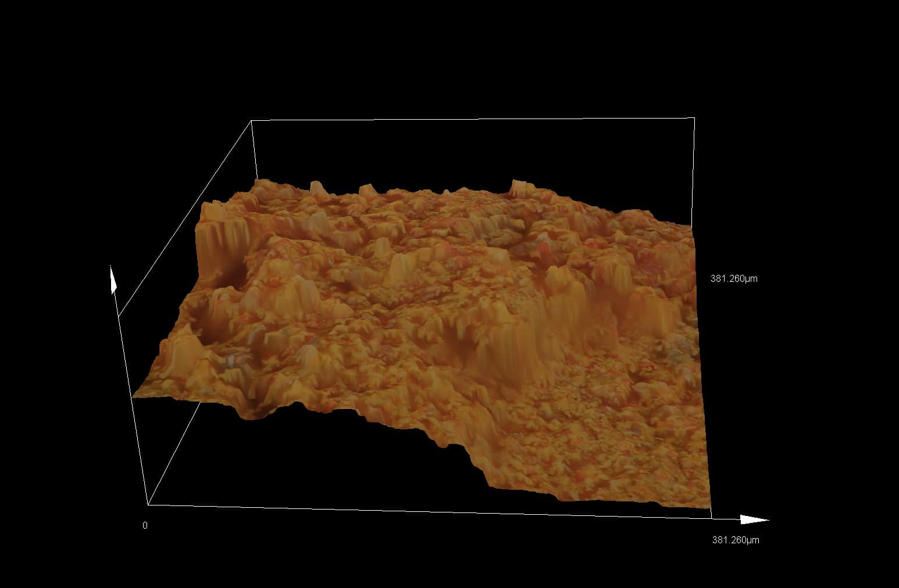Click the bounding box bottom-right front corner
The image size is (899, 588).
(x=711, y=517)
